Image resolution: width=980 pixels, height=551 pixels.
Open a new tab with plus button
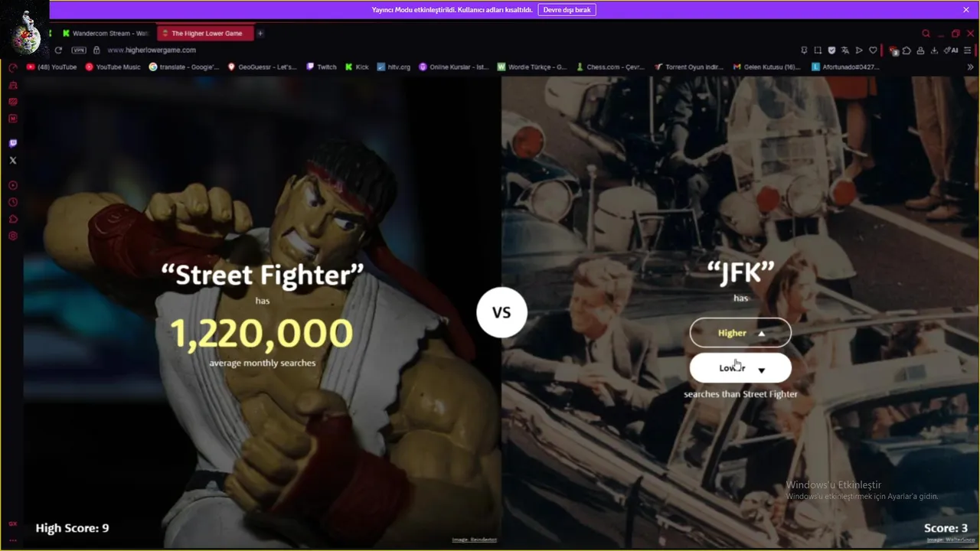click(x=260, y=34)
